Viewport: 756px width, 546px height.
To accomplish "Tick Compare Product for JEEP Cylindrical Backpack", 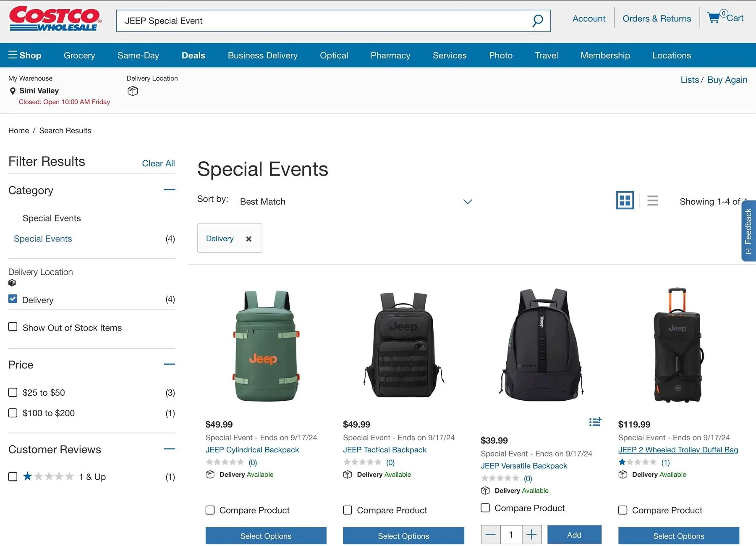I will pyautogui.click(x=210, y=510).
